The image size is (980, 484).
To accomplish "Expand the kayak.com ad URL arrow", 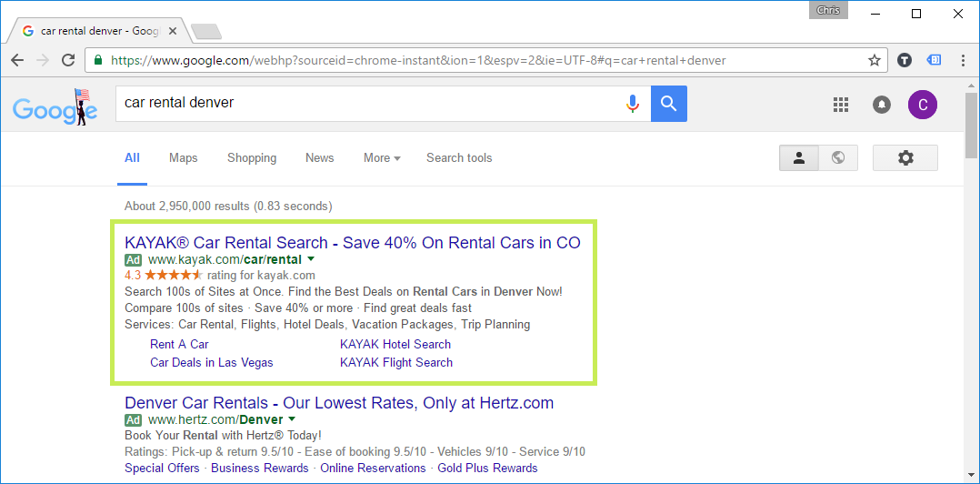I will [x=311, y=259].
